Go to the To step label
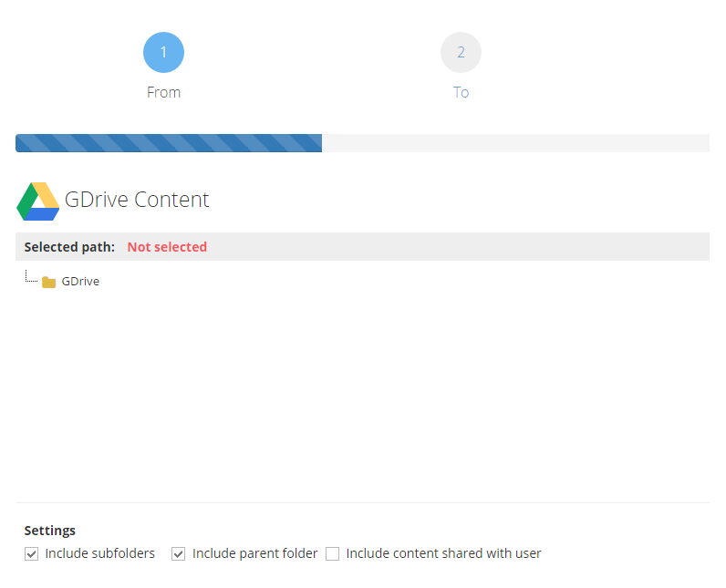The height and width of the screenshot is (588, 726). pos(461,92)
